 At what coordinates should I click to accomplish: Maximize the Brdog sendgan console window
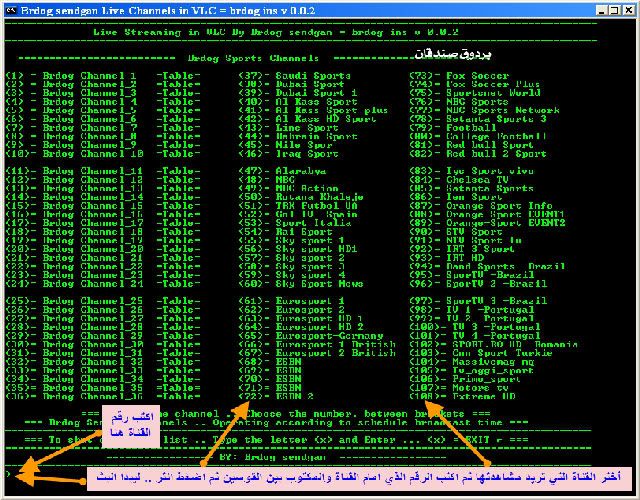tap(614, 11)
